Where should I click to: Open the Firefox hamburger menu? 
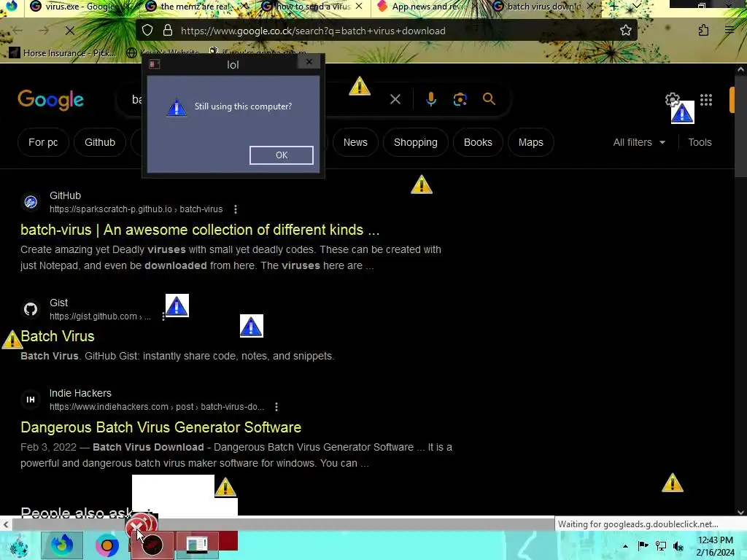(729, 31)
